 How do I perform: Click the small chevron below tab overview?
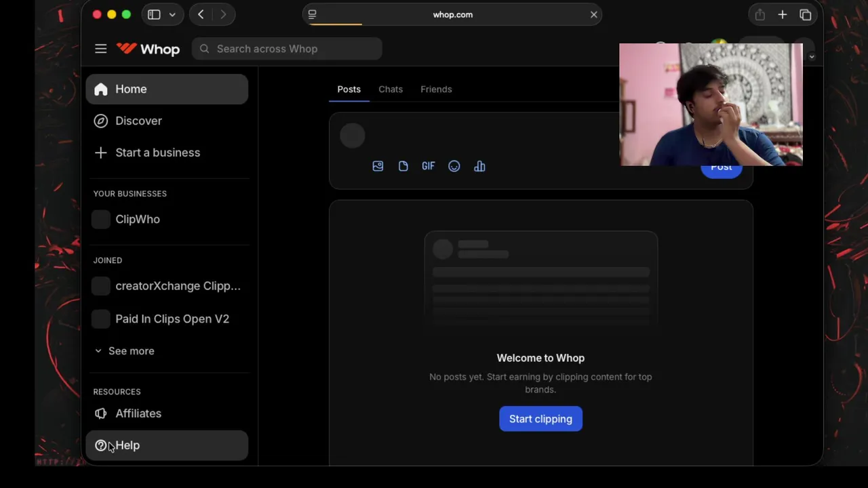tap(812, 57)
